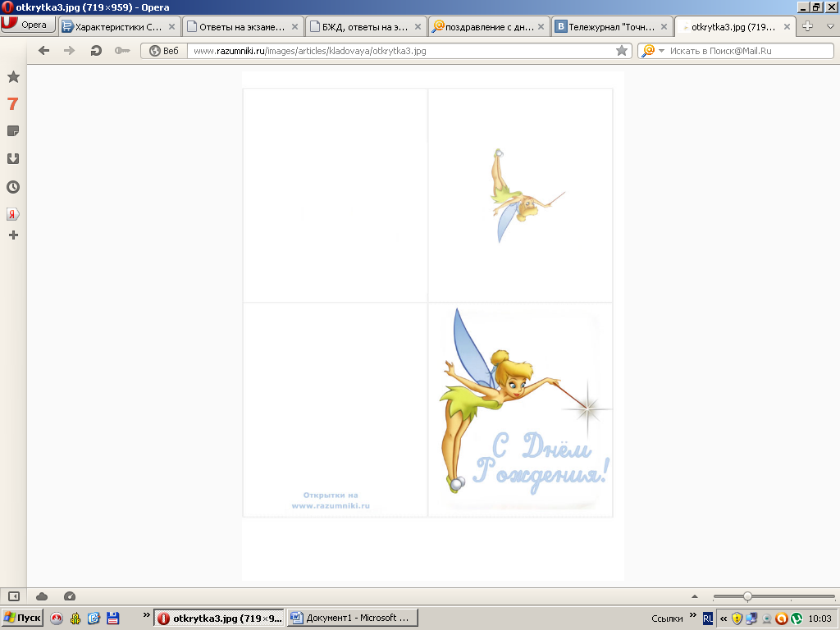This screenshot has height=630, width=840.
Task: Close the БЖД tab
Action: (418, 27)
